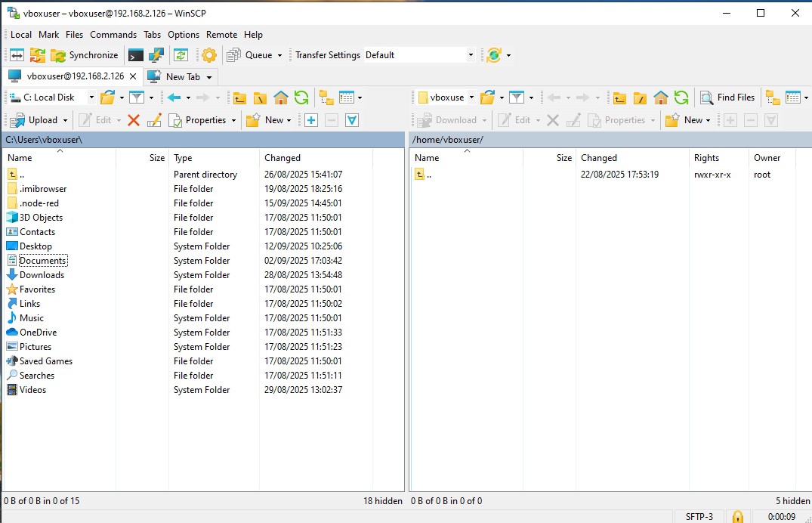This screenshot has width=812, height=523.
Task: Click the Preferences gear icon
Action: tap(209, 55)
